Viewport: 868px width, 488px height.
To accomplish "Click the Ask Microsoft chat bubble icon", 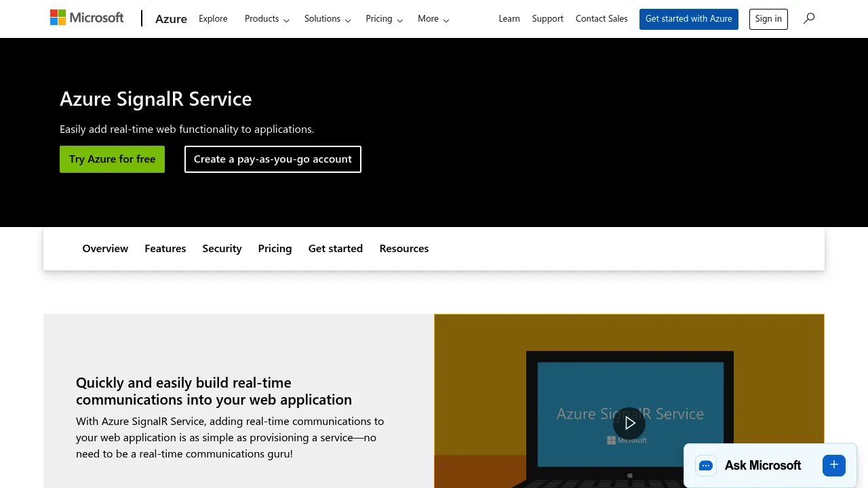I will 706,466.
